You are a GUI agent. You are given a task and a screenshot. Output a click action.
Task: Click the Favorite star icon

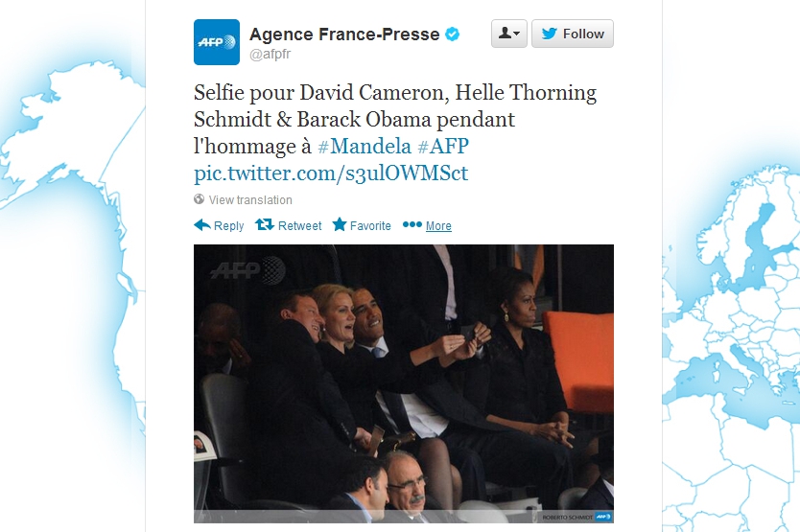340,224
